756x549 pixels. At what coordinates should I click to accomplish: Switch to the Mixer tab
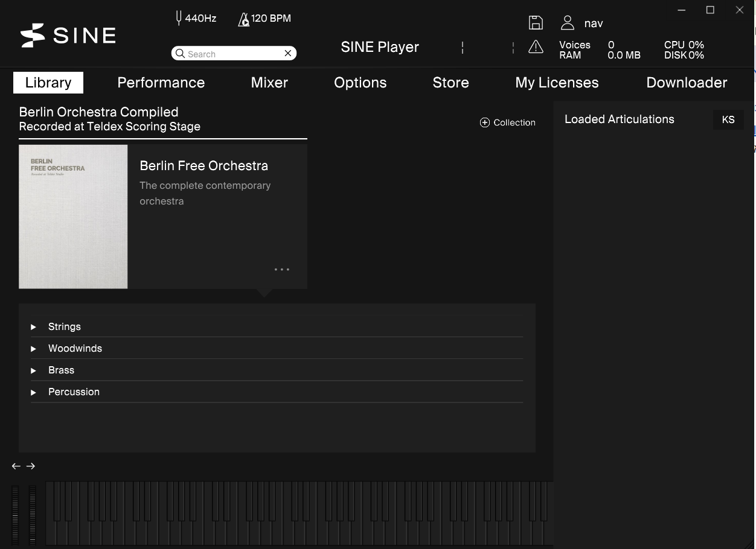[269, 83]
